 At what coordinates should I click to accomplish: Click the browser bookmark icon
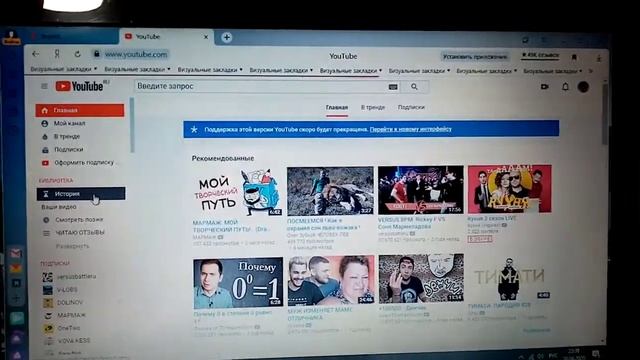[574, 57]
